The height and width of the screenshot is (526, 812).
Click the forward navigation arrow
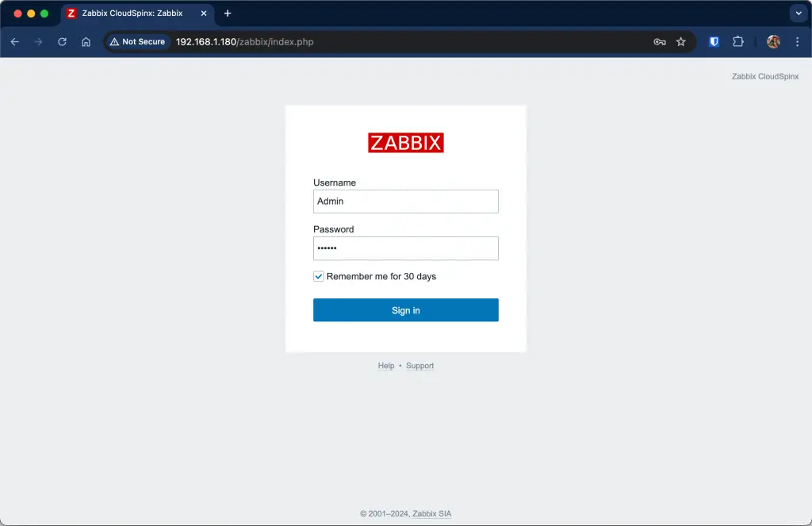38,41
